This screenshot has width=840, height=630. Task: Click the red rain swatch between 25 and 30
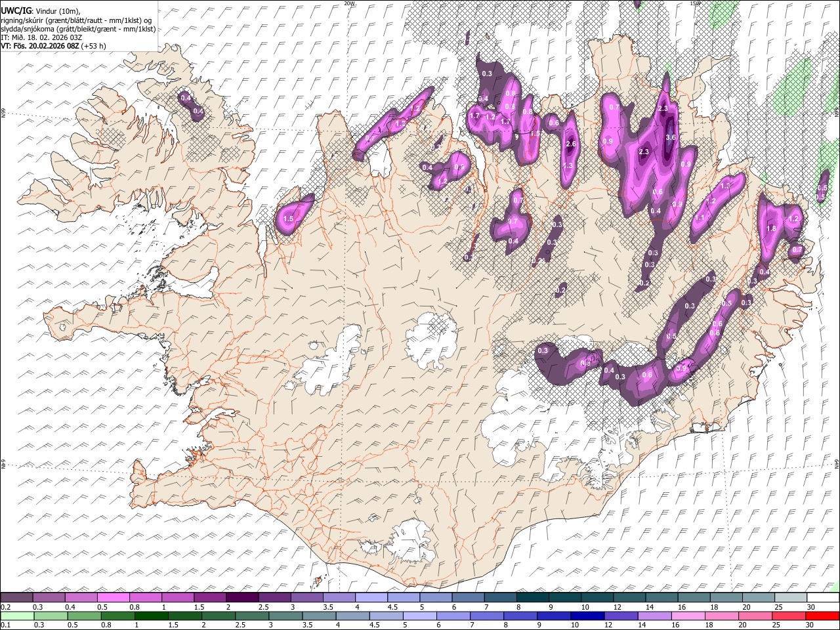(789, 616)
